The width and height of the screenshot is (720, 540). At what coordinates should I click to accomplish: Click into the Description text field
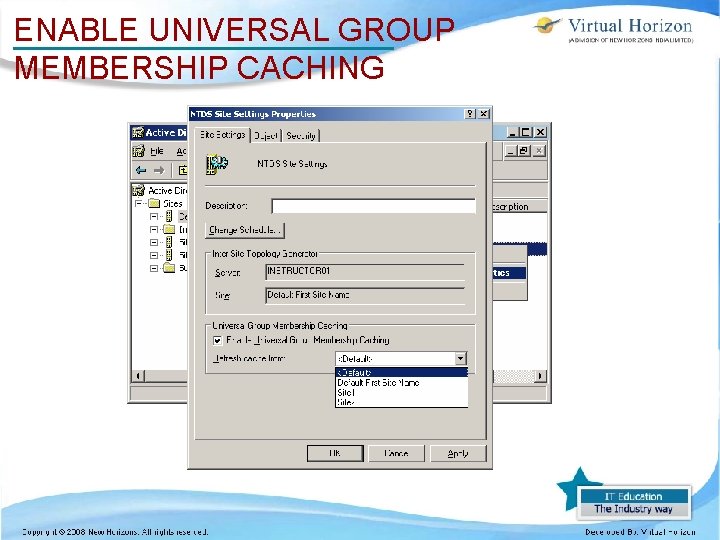(x=373, y=206)
